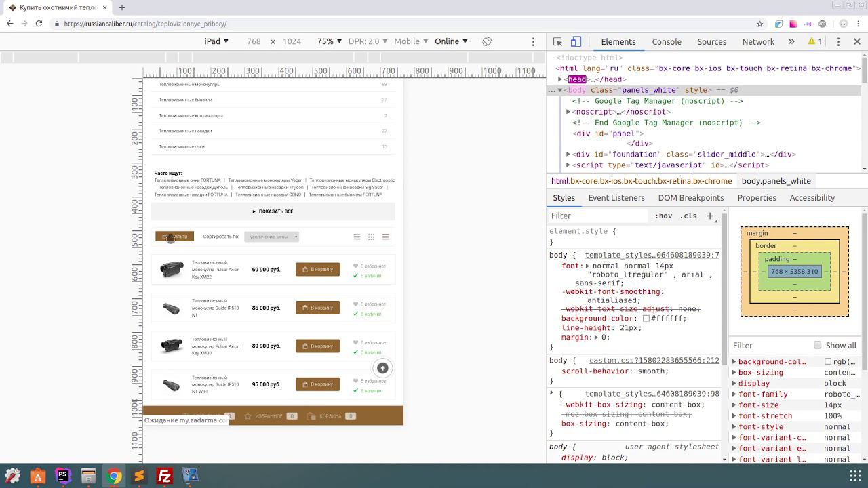Add Pulsar Axion Key XM30 to favorites
The height and width of the screenshot is (488, 868).
click(x=370, y=343)
